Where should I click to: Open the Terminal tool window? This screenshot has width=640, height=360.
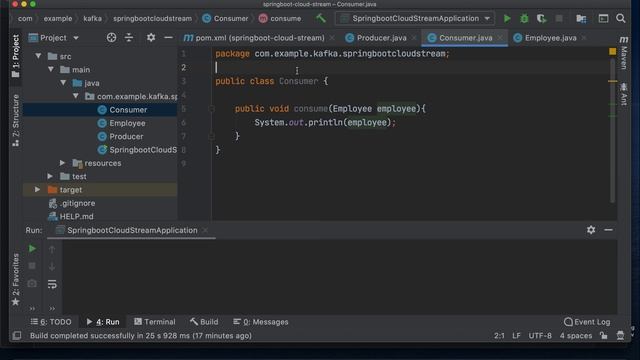point(155,322)
